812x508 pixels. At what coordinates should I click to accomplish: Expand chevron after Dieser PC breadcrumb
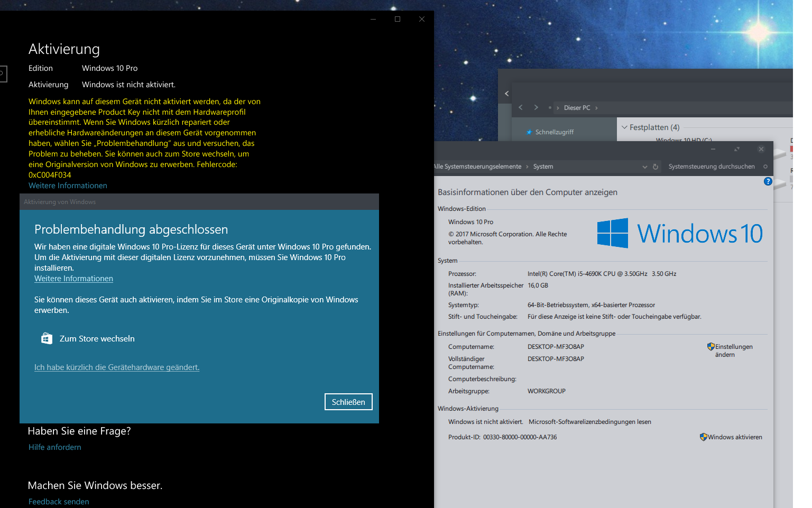(x=597, y=108)
